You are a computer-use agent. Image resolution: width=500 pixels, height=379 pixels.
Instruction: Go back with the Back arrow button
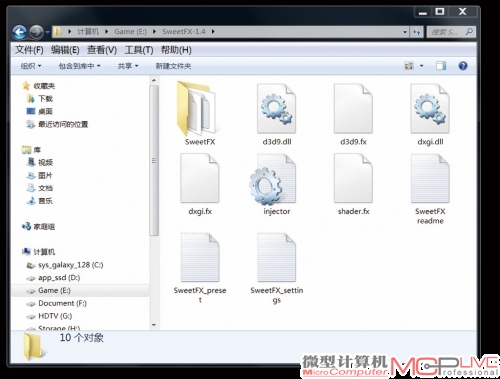click(19, 32)
